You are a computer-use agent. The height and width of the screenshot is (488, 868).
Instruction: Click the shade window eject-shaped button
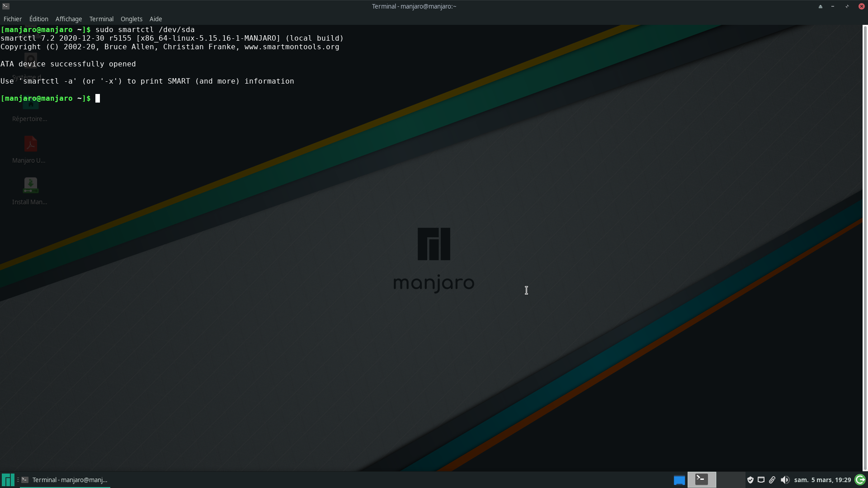click(x=820, y=6)
